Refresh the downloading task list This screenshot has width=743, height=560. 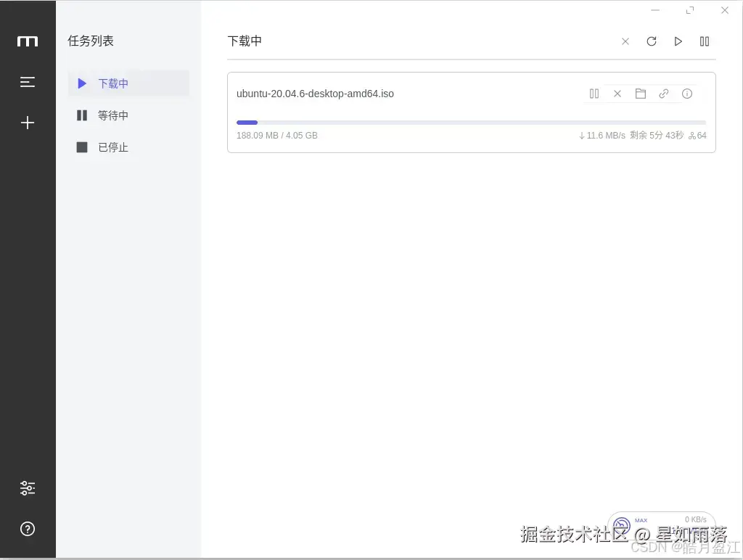(652, 41)
